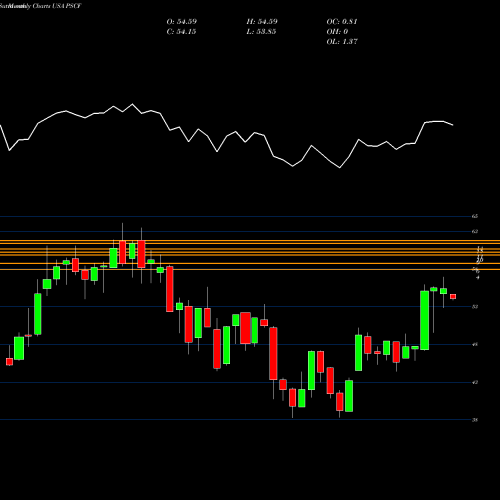Select the open value 'O: 54.59'
This screenshot has width=500, height=500.
pyautogui.click(x=182, y=22)
